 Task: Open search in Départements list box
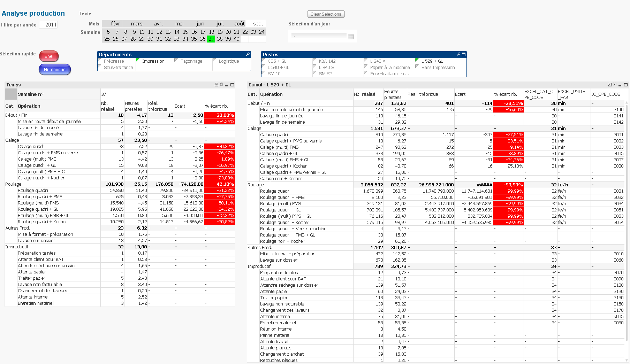(248, 54)
